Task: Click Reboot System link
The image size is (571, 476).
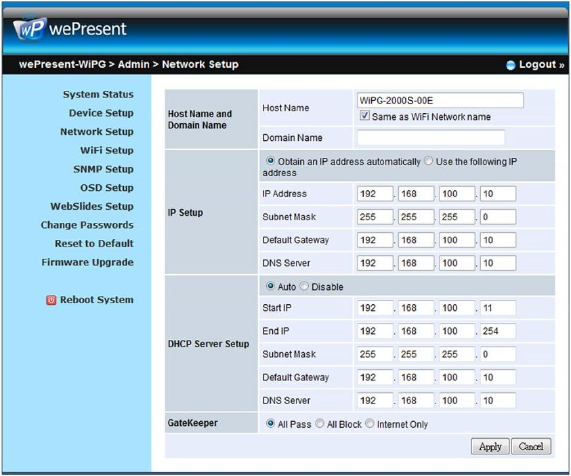Action: point(97,300)
